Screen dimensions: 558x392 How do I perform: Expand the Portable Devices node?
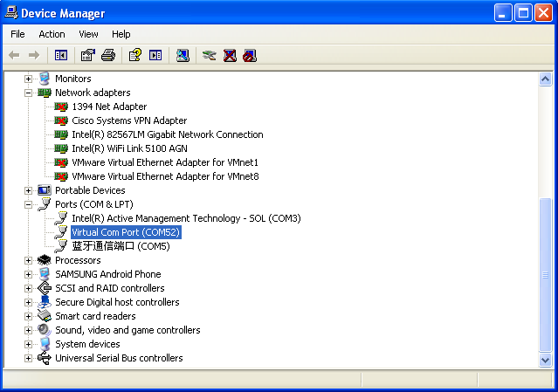tap(29, 190)
